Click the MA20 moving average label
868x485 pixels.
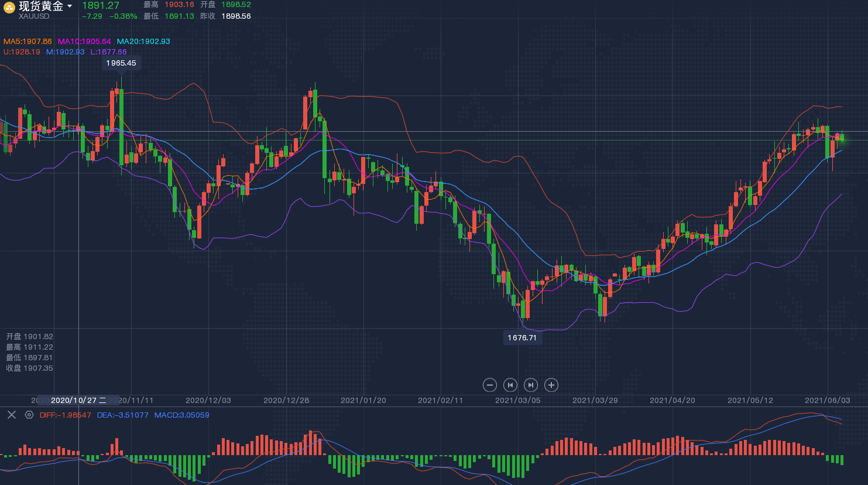pyautogui.click(x=143, y=42)
